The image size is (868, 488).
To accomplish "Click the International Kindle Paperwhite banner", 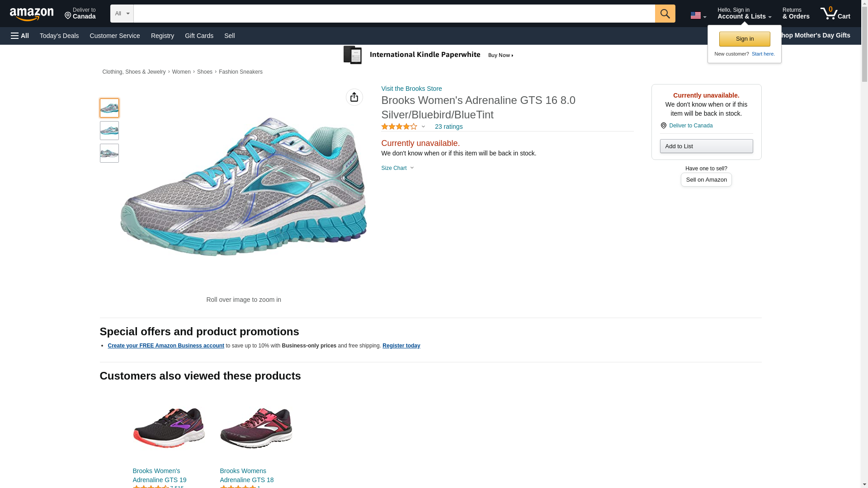I will click(x=429, y=55).
